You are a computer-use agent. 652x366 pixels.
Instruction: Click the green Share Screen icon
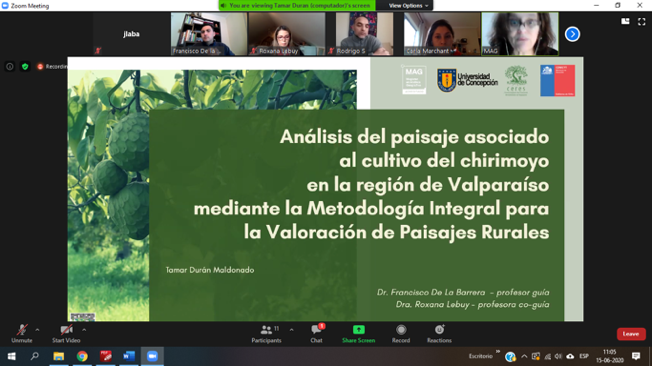pos(358,330)
